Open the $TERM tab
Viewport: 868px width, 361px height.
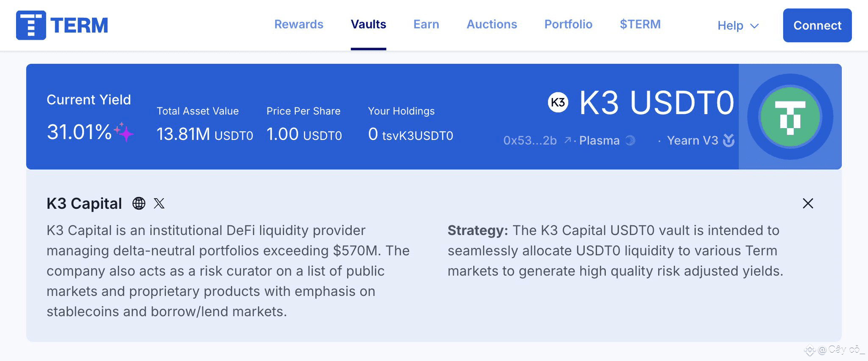click(x=640, y=24)
